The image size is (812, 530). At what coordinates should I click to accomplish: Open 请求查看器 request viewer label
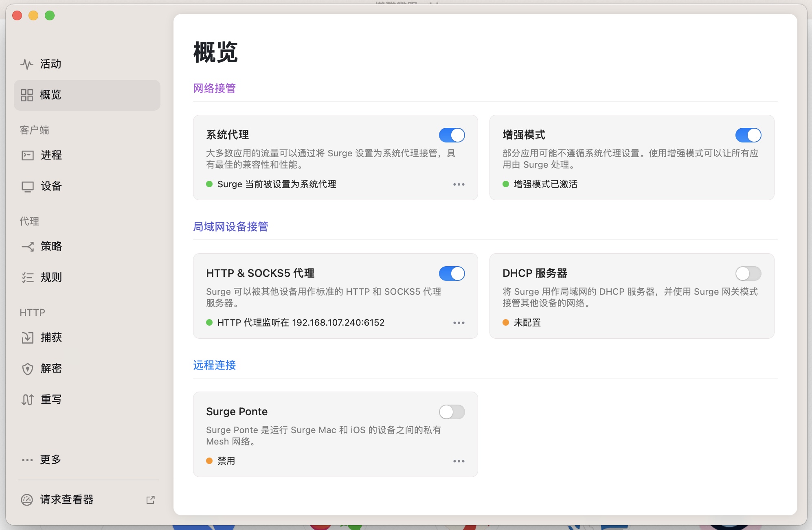click(67, 499)
